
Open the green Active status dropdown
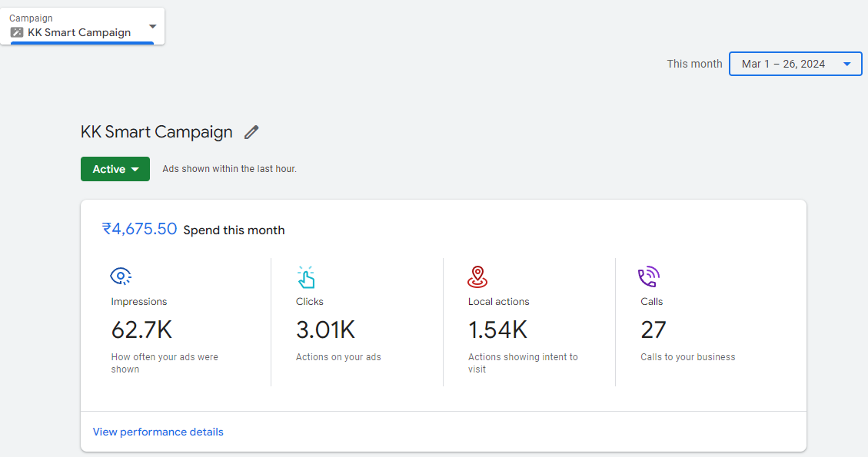click(115, 169)
